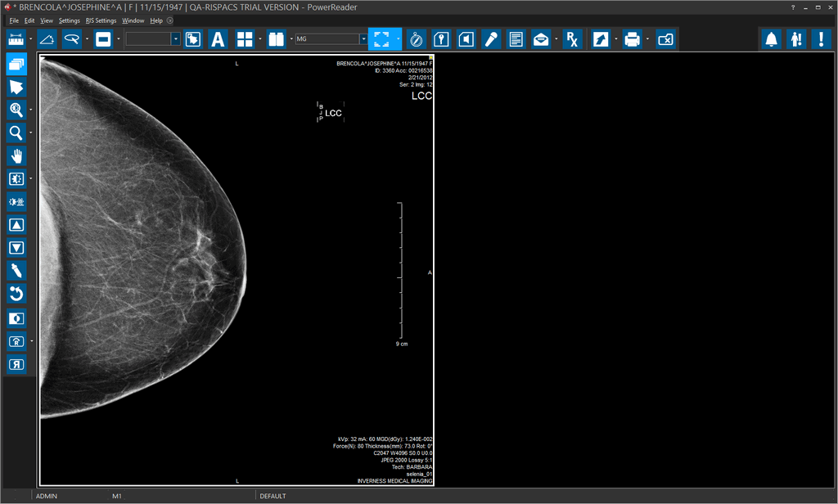
Task: Click the exclamation alert button
Action: tap(820, 38)
